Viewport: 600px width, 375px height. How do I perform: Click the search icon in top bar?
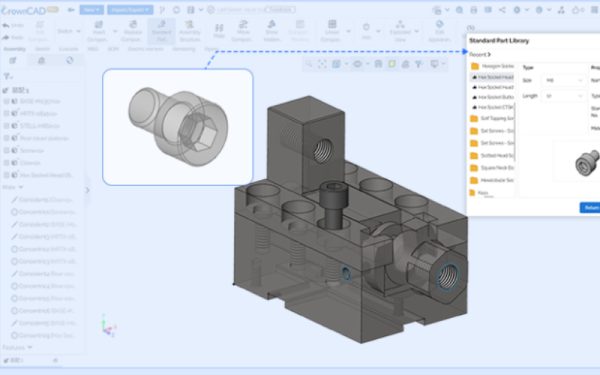[460, 10]
